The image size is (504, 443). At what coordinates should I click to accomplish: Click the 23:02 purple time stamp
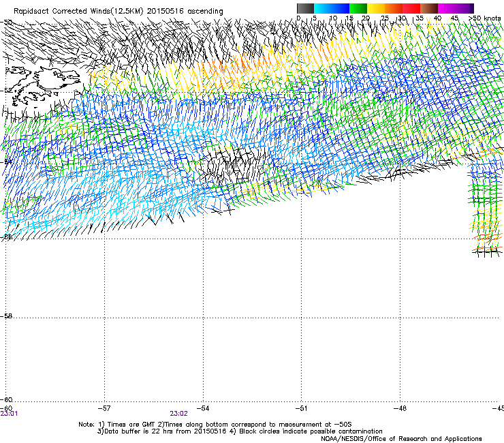178,414
